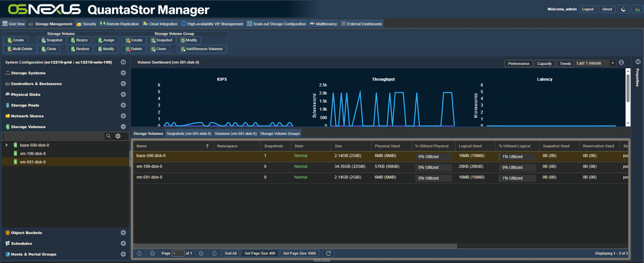The width and height of the screenshot is (644, 263).
Task: Click the Add/Remove Volumes button
Action: tap(201, 49)
